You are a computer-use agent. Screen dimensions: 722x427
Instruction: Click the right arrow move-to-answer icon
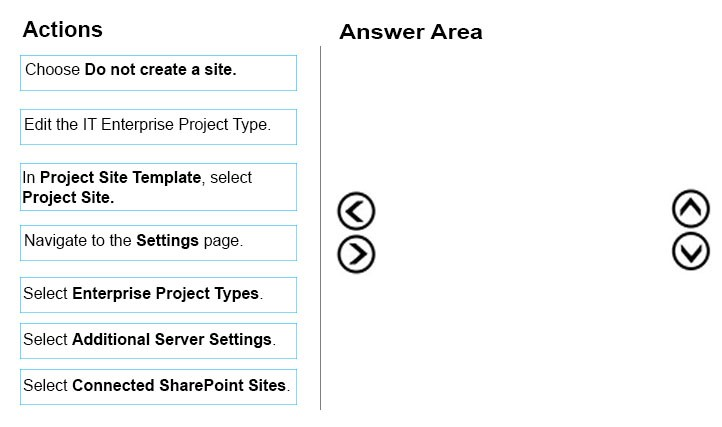pyautogui.click(x=356, y=254)
